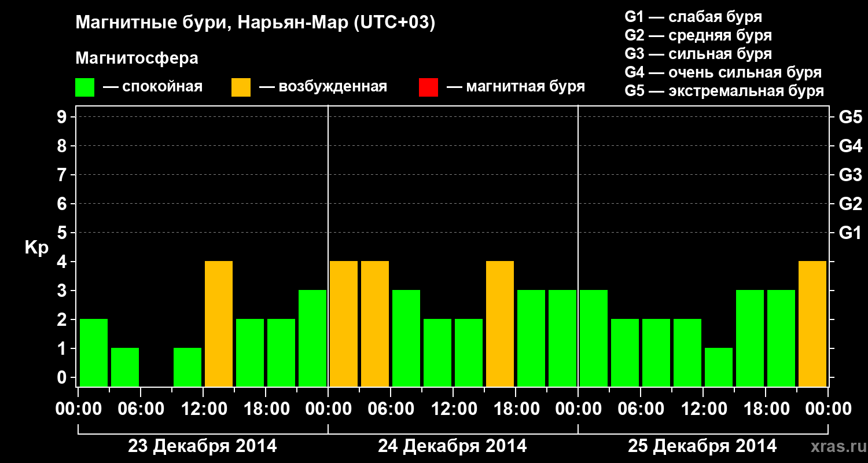Click the orange 'возбужденная' legend swatch

coord(241,87)
